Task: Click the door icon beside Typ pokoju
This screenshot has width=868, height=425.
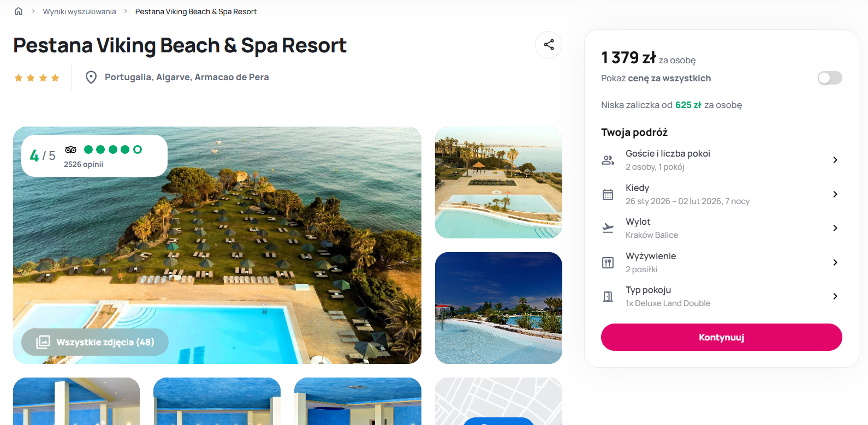Action: point(608,296)
